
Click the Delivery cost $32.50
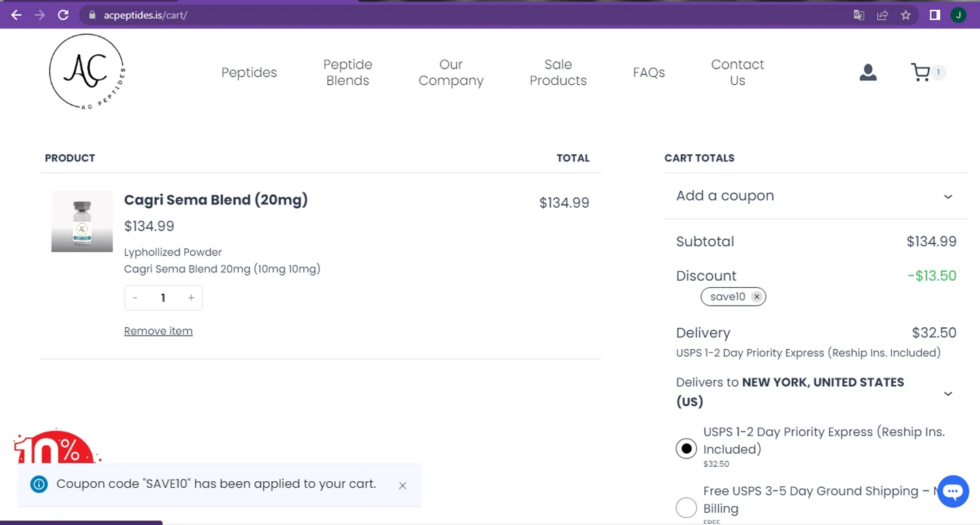[934, 333]
